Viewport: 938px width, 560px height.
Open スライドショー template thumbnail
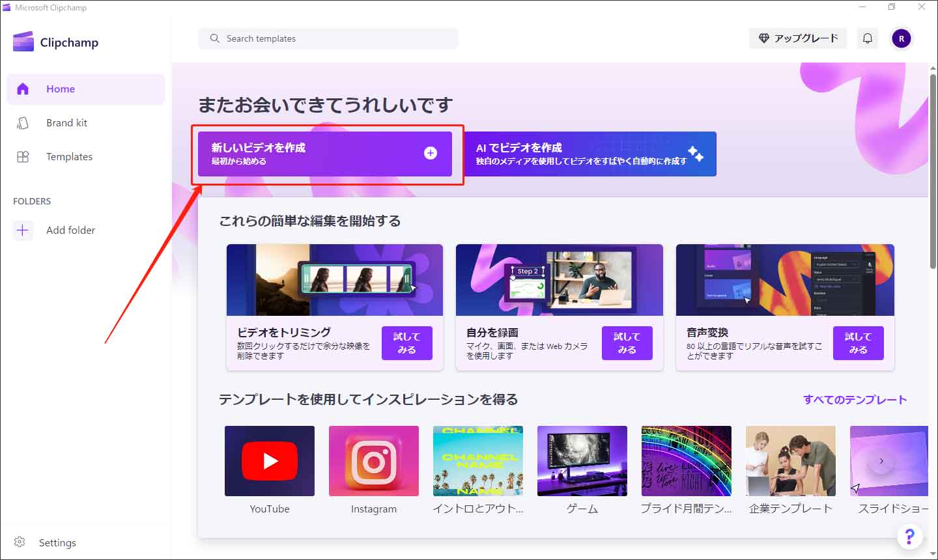(889, 461)
